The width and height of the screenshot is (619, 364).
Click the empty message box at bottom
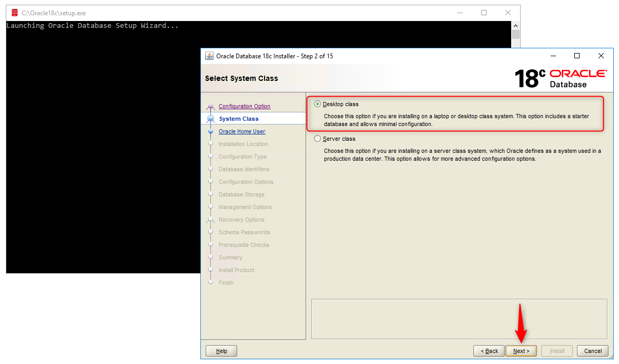459,319
